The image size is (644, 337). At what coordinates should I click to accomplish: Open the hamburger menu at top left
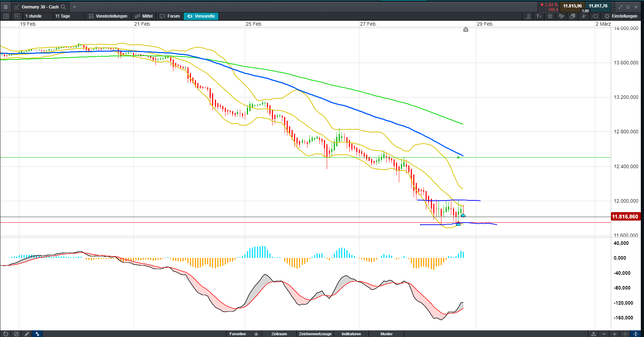(5, 7)
